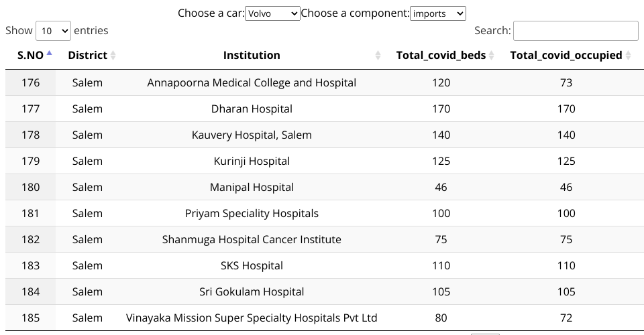Sort by the S.NO header
The image size is (644, 335).
(29, 56)
